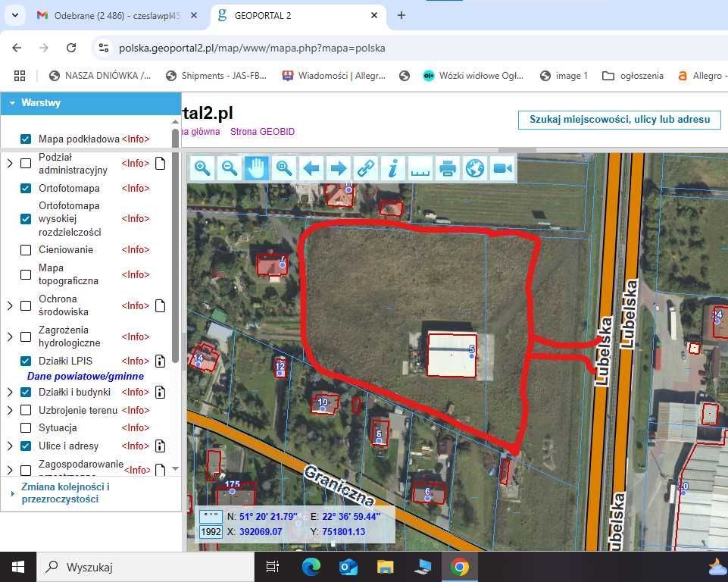Screen dimensions: 728x582
Task: Click the map link chain icon
Action: pyautogui.click(x=366, y=168)
